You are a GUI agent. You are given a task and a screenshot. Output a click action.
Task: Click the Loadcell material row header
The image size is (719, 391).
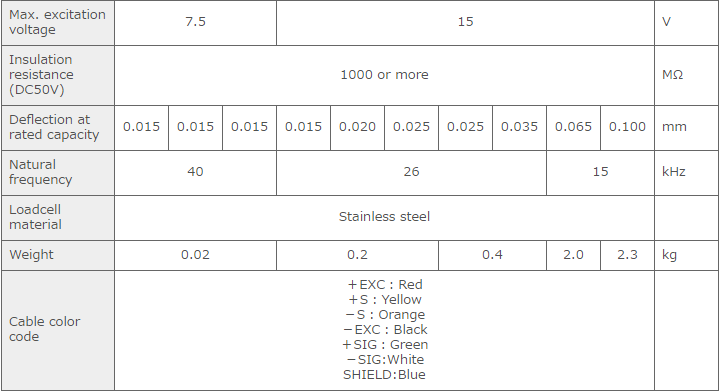click(x=58, y=217)
